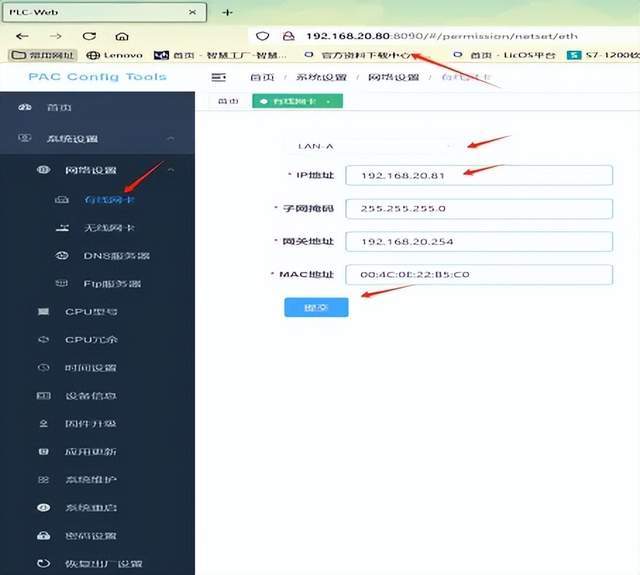Image resolution: width=640 pixels, height=575 pixels.
Task: Open 系统重启 in the sidebar
Action: click(x=91, y=507)
